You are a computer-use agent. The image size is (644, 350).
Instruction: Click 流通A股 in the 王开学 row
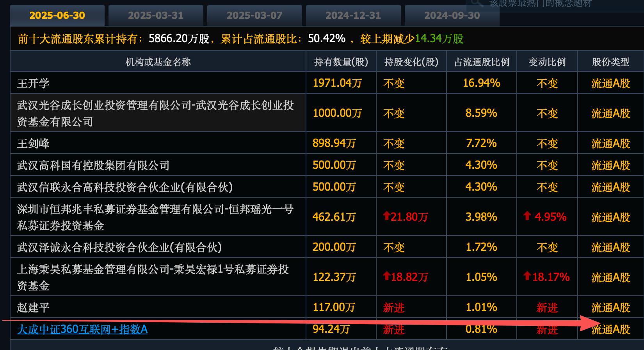(611, 83)
